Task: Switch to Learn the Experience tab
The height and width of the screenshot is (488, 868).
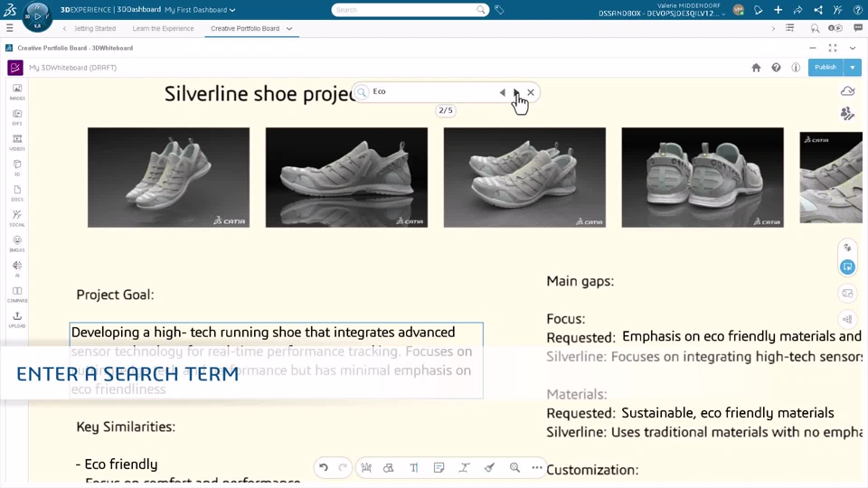Action: pos(164,29)
